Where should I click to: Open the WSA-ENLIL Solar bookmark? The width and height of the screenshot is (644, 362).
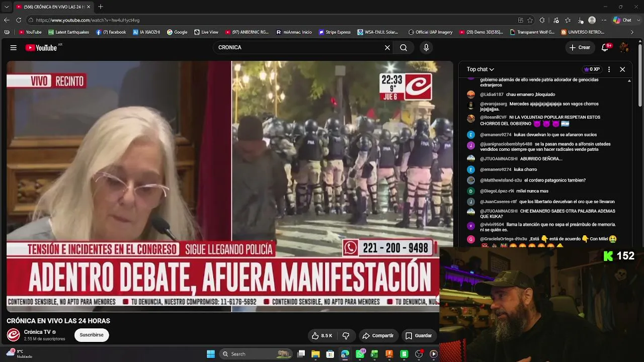click(378, 32)
